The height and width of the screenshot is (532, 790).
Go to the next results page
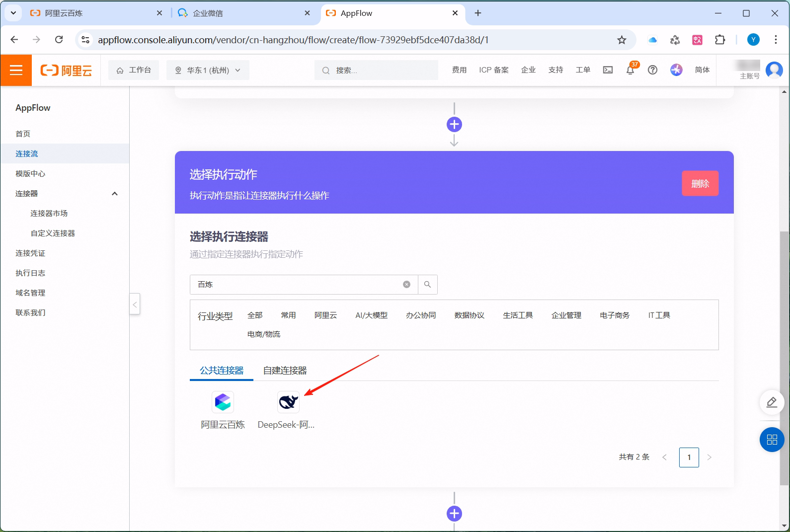(x=709, y=457)
